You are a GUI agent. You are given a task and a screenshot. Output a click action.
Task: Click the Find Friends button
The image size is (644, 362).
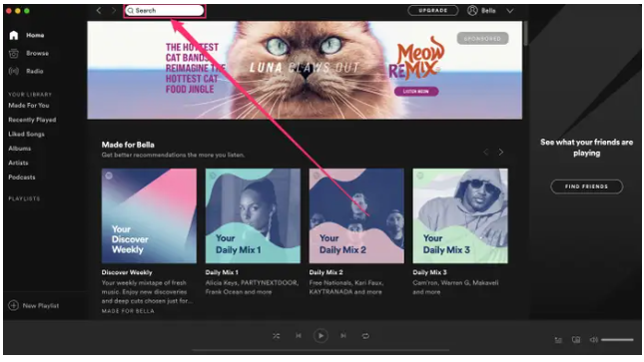tap(586, 186)
